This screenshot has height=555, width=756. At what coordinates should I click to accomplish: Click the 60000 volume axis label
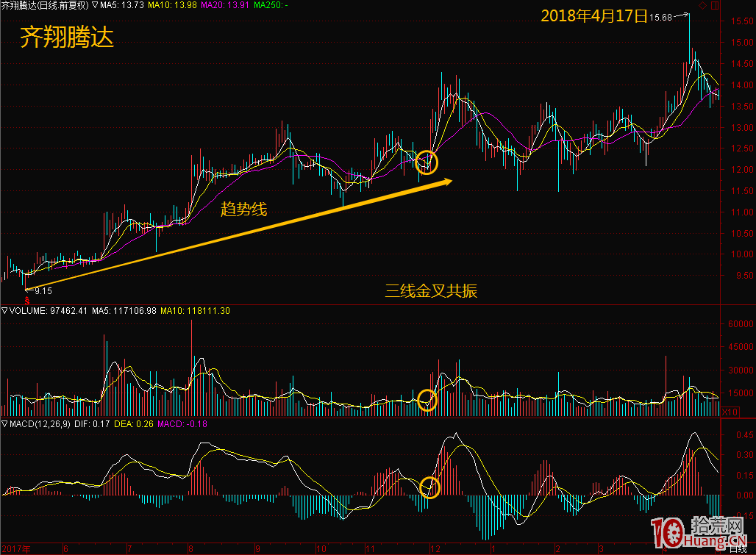tap(741, 323)
